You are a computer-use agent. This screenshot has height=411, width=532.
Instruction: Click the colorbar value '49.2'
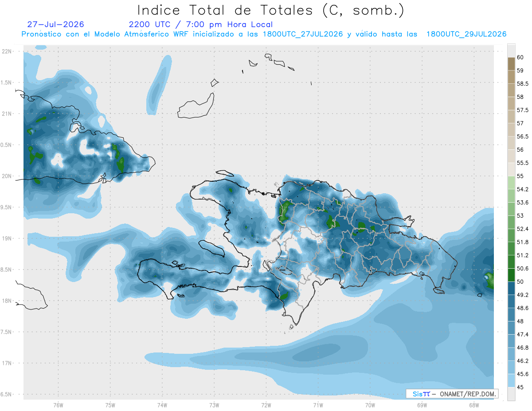point(522,295)
